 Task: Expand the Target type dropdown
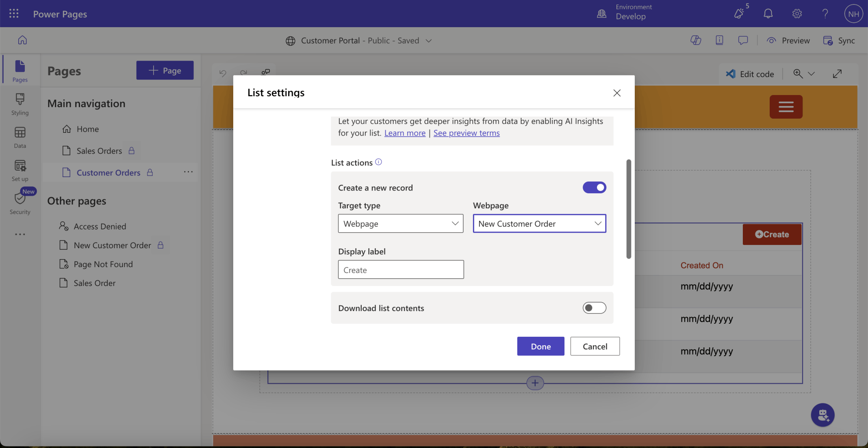click(400, 223)
